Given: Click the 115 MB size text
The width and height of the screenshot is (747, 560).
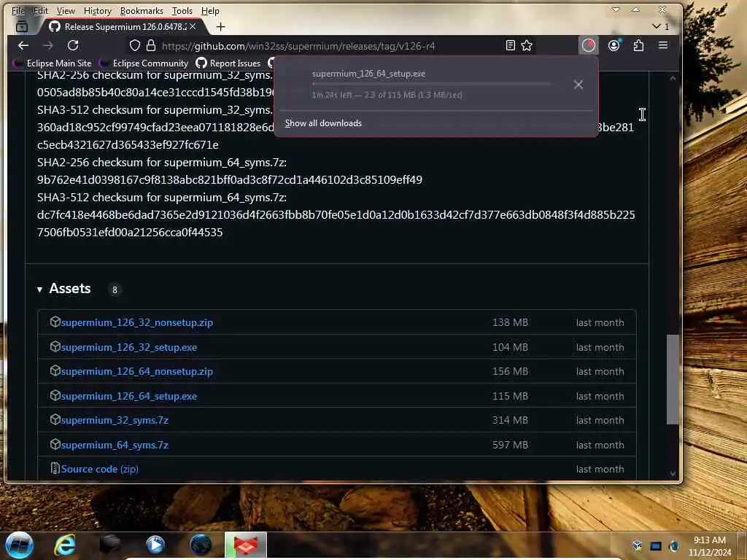Looking at the screenshot, I should (510, 396).
